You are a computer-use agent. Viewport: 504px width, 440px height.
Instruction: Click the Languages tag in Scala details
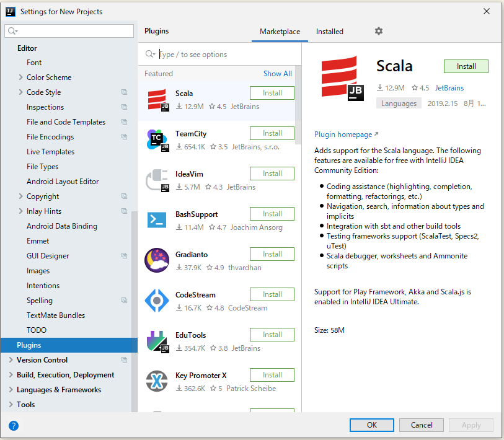399,103
